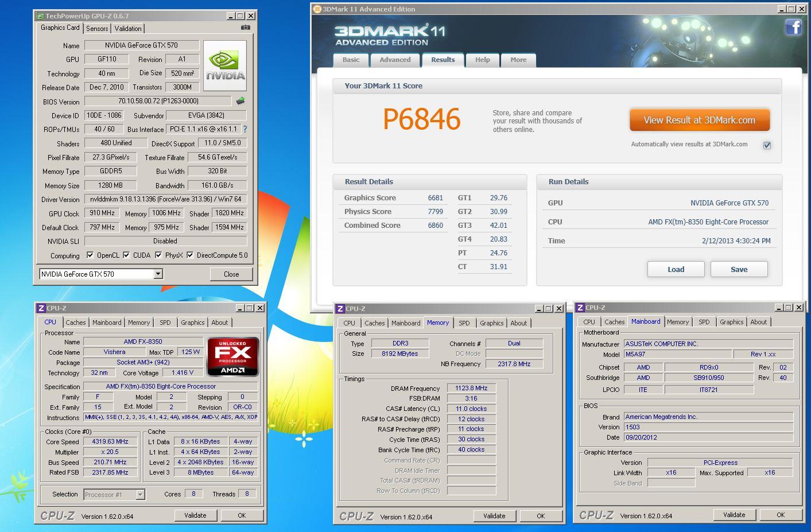Click View Result at 3DMark.com button
The image size is (811, 532).
click(x=700, y=120)
